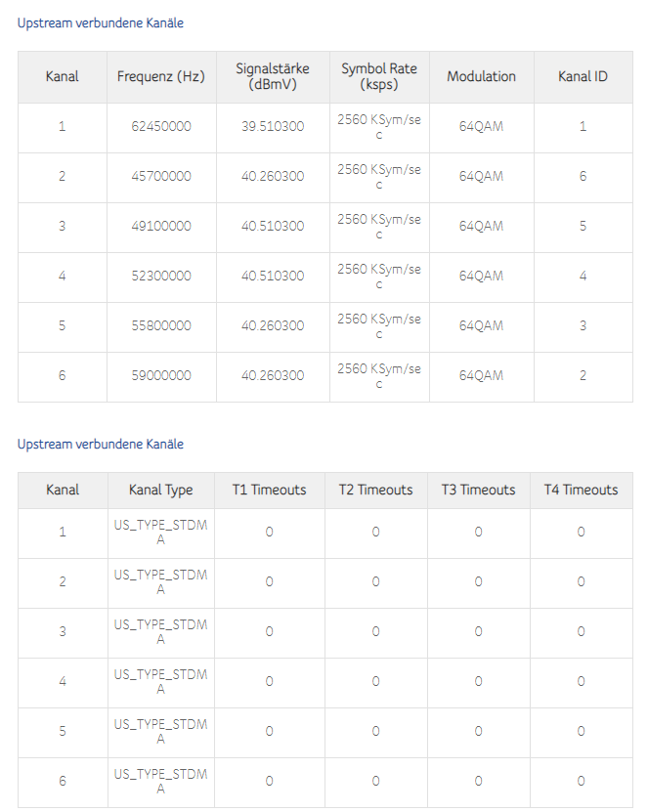The width and height of the screenshot is (648, 812).
Task: Click the frequency value 49100000
Action: point(161,226)
